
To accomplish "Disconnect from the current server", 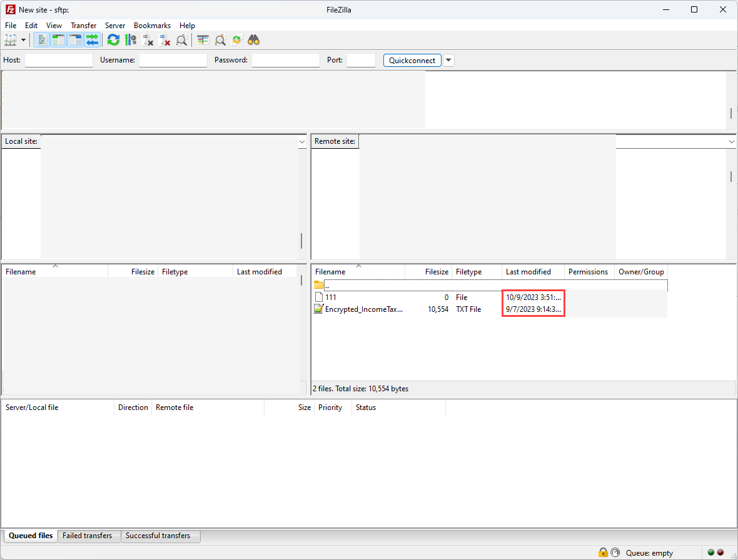I will pyautogui.click(x=164, y=41).
